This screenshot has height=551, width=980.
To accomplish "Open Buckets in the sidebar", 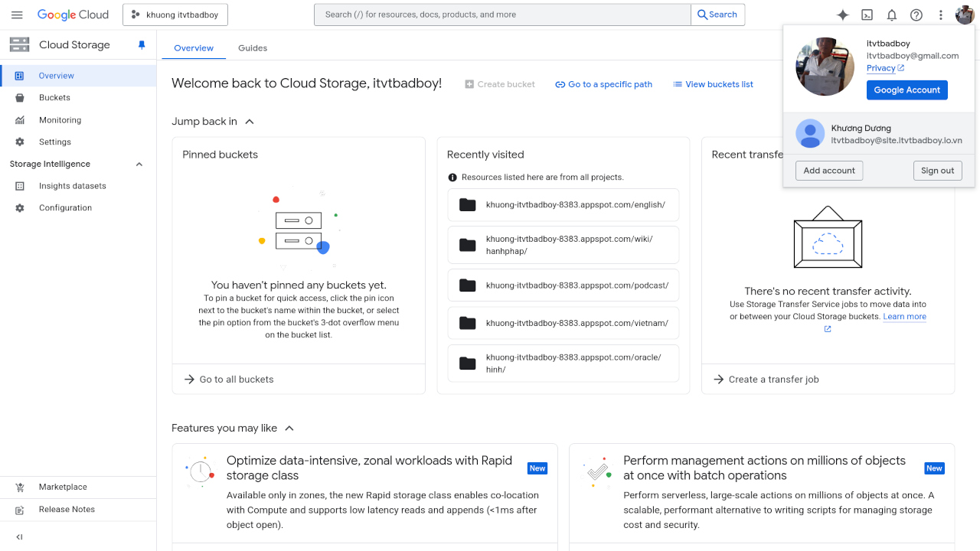I will point(78,98).
